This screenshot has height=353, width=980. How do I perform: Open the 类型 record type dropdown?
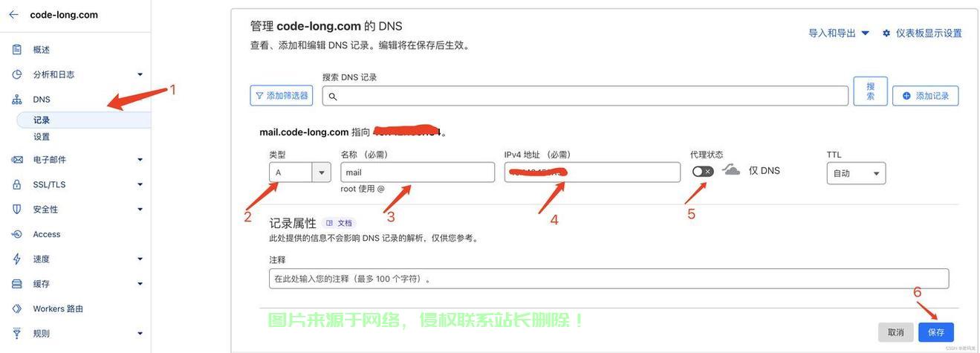point(300,172)
